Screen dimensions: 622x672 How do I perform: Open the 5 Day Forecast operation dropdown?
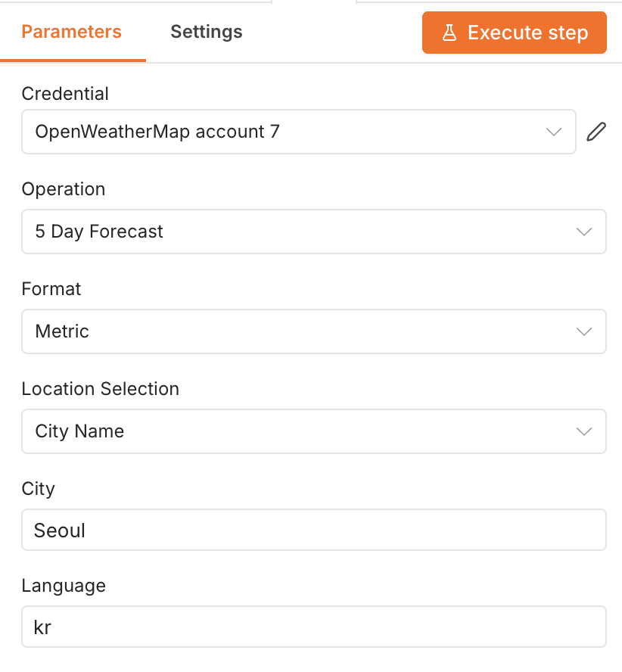click(x=314, y=232)
